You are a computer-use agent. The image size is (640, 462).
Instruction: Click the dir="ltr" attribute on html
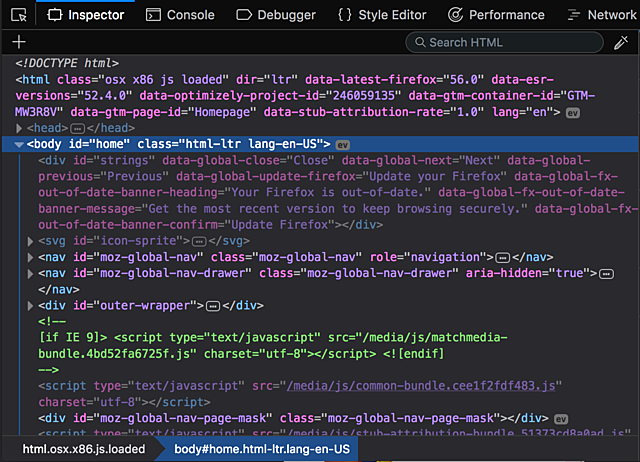tap(267, 80)
